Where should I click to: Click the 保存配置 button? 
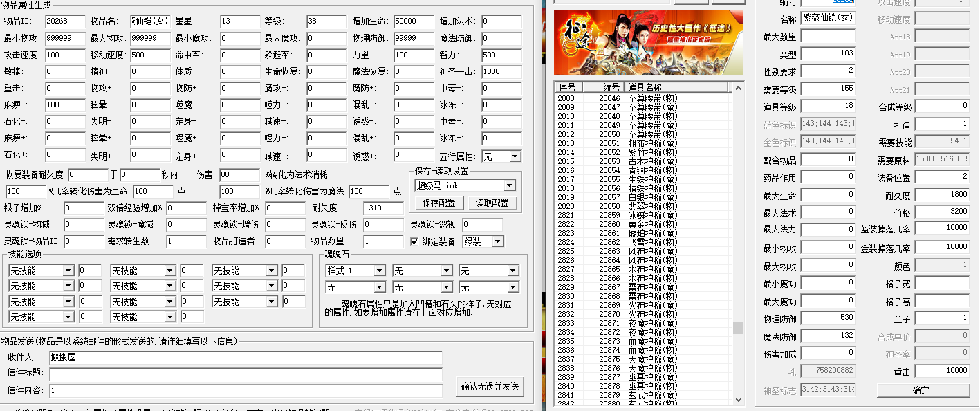438,203
